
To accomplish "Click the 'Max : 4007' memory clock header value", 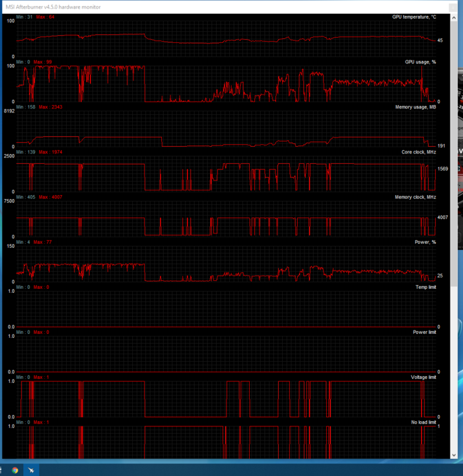I will coord(50,197).
